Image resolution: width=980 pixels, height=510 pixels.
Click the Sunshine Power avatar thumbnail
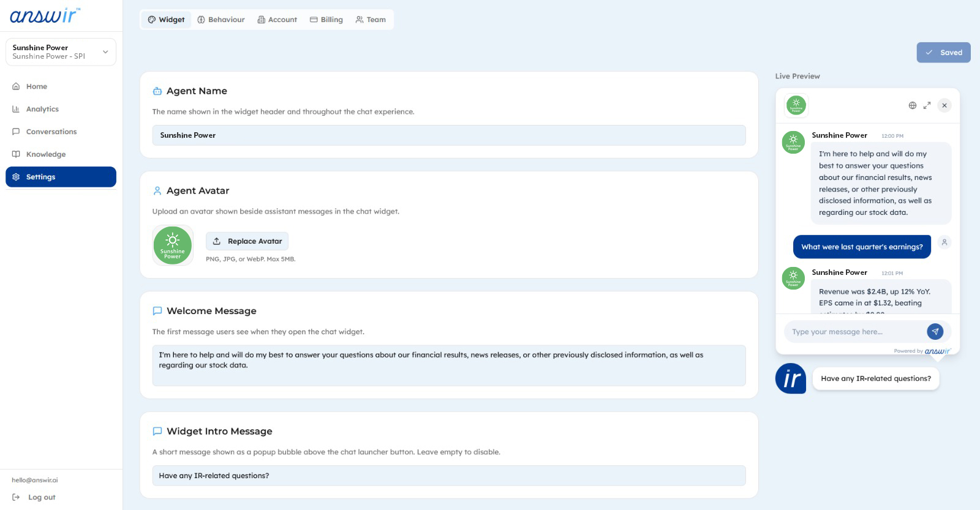[173, 245]
